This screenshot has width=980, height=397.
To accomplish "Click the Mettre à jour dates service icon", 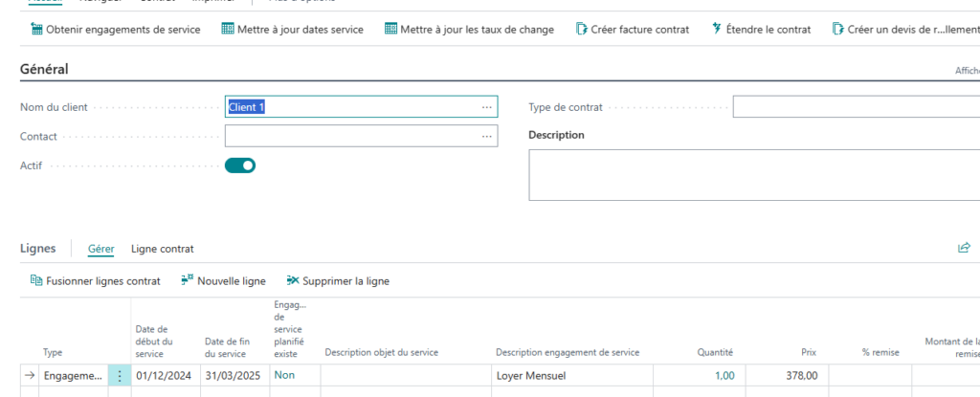I will 228,30.
